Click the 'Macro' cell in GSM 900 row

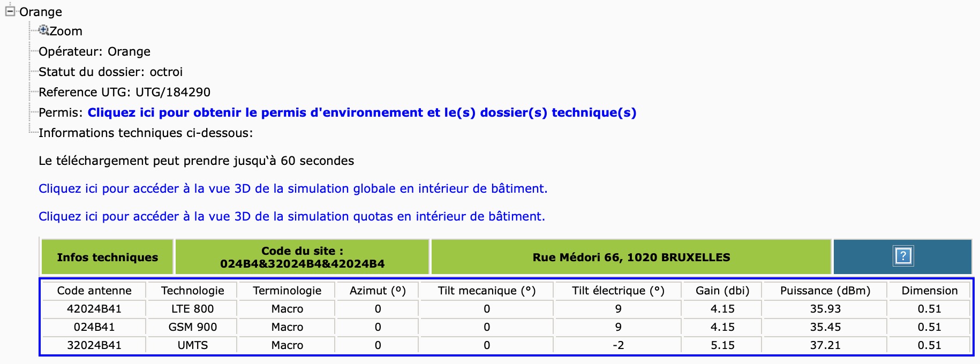287,327
